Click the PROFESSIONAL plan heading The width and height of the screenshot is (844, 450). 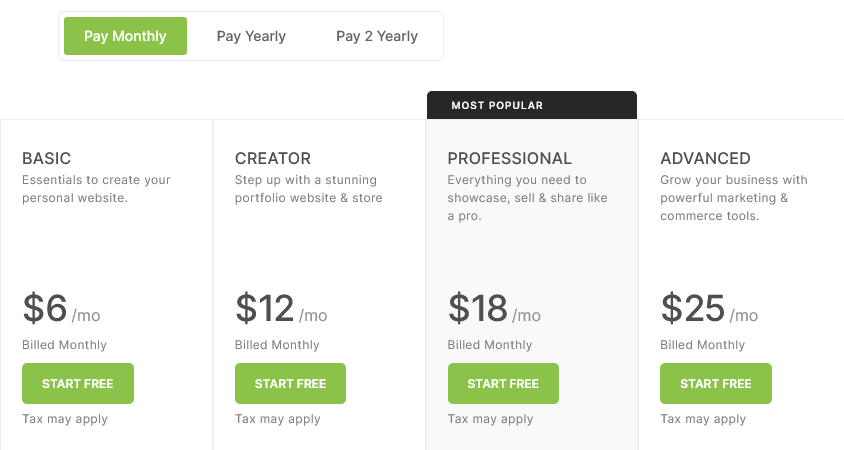tap(510, 158)
